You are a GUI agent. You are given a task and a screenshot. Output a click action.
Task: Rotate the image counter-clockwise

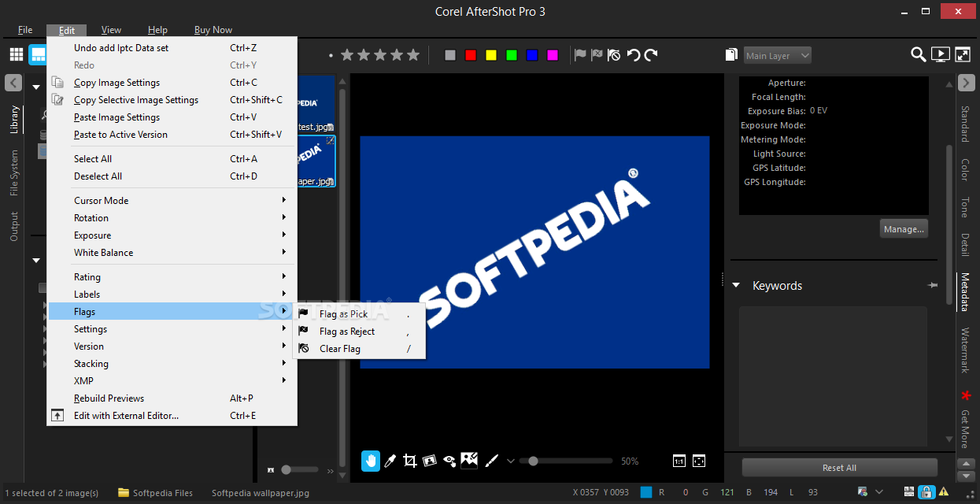click(633, 54)
